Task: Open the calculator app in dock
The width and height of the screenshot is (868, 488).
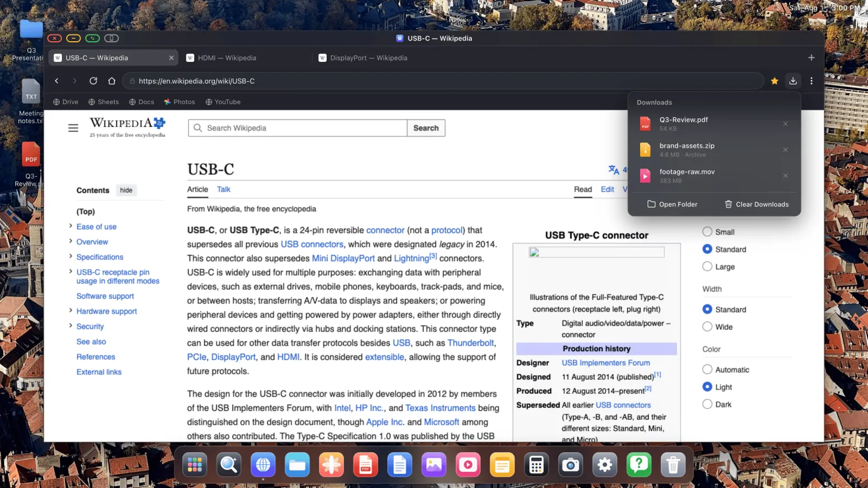Action: tap(537, 465)
